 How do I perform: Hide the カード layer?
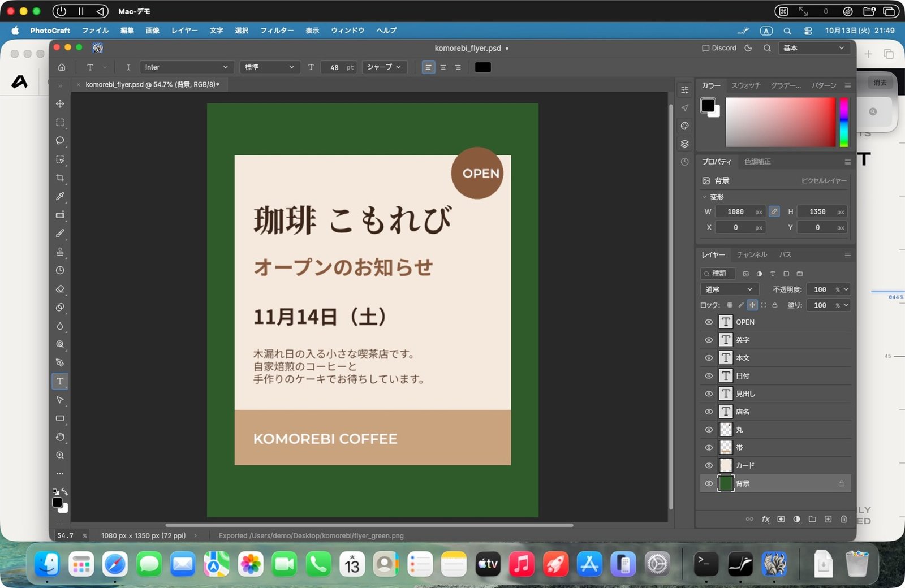(708, 465)
